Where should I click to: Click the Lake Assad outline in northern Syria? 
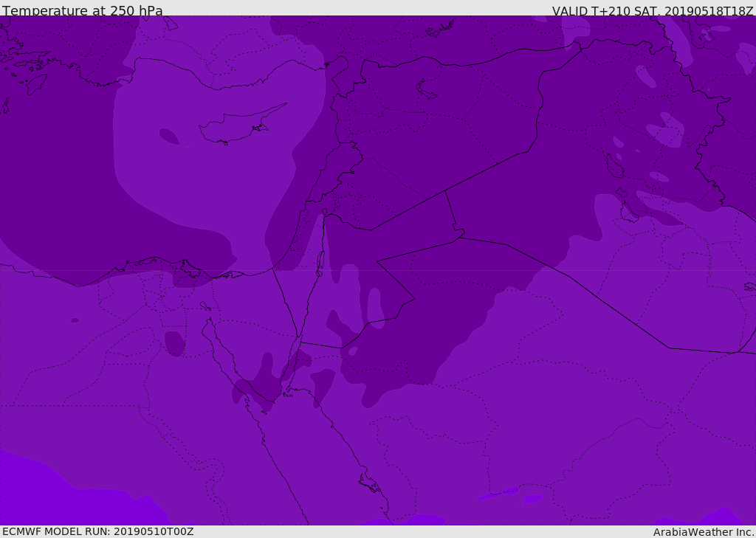(426, 89)
